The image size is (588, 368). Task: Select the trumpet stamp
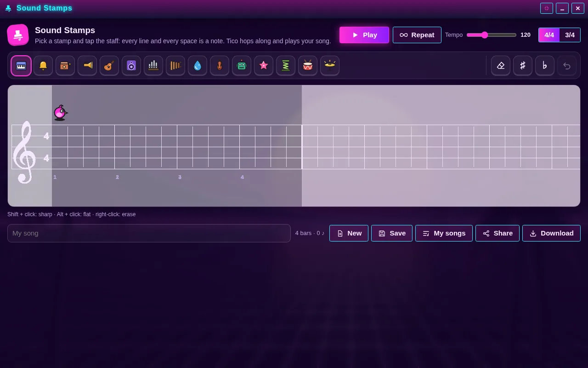click(x=87, y=65)
